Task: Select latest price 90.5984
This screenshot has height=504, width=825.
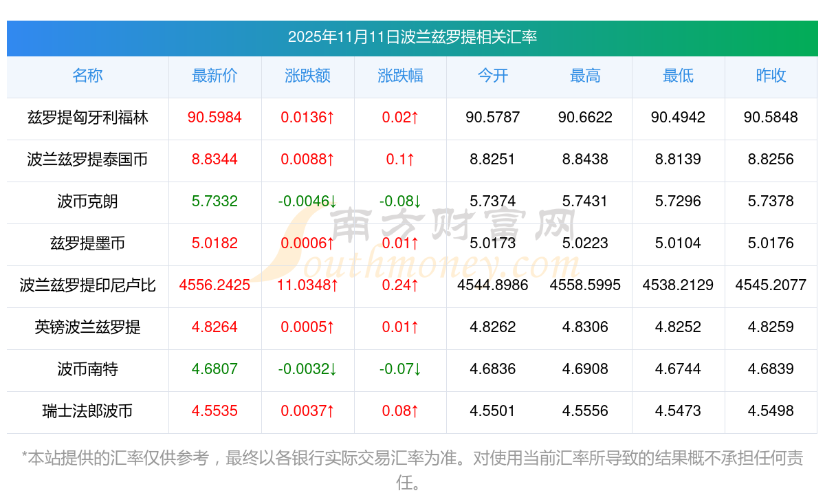Action: coord(214,118)
